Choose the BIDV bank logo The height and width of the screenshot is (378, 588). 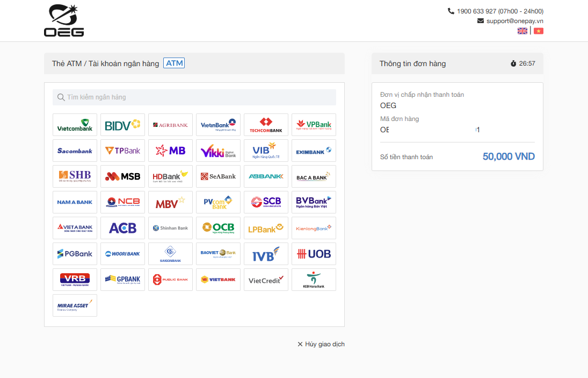[122, 125]
